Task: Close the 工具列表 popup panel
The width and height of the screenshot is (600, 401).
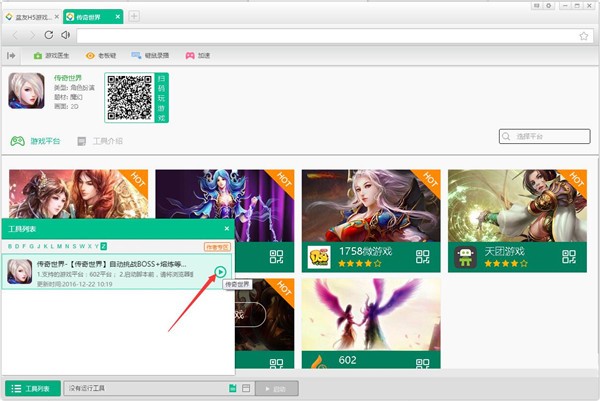Action: point(226,228)
